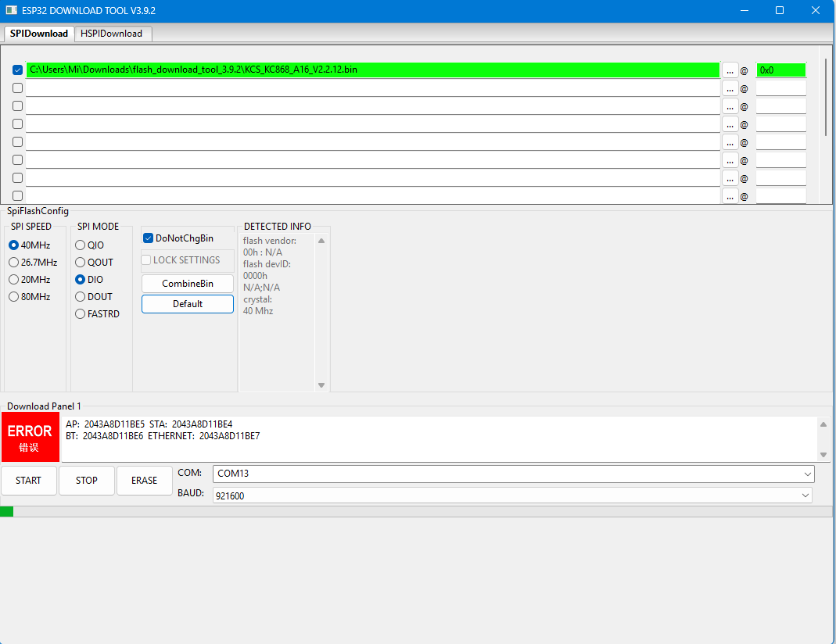Open the BAUD rate dropdown showing 921600

click(x=511, y=496)
